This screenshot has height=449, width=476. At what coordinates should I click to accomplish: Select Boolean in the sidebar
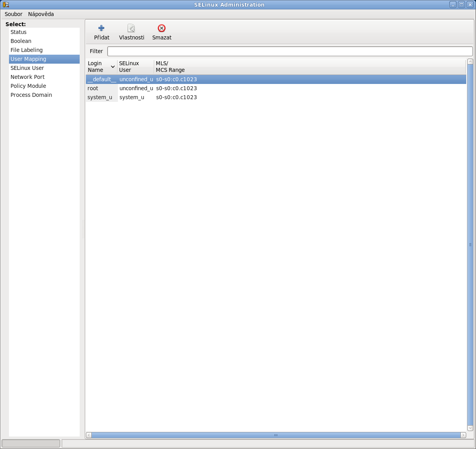[44, 41]
